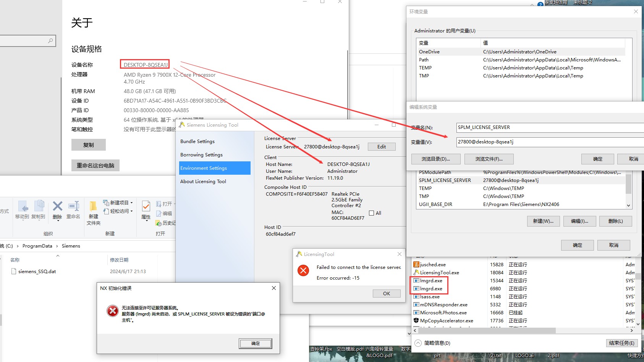Viewport: 644px width, 362px height.
Task: Click the red error icon in LicensingTool dialog
Action: [x=303, y=270]
